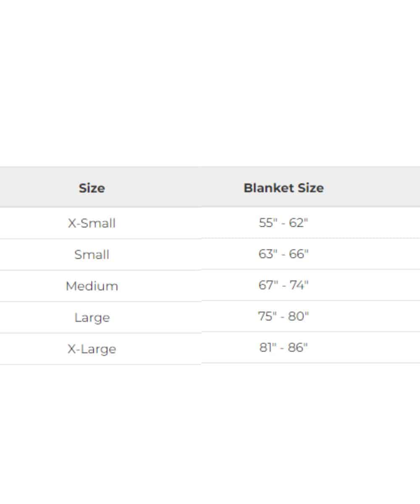The height and width of the screenshot is (504, 420).
Task: Click the 75" minimum value for Large
Action: click(267, 316)
